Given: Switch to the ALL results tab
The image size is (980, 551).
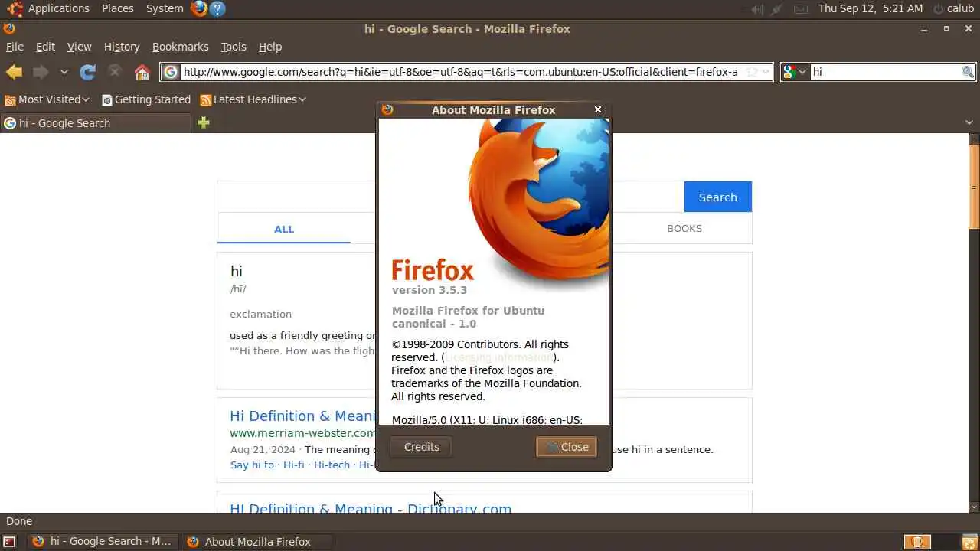Looking at the screenshot, I should (284, 229).
